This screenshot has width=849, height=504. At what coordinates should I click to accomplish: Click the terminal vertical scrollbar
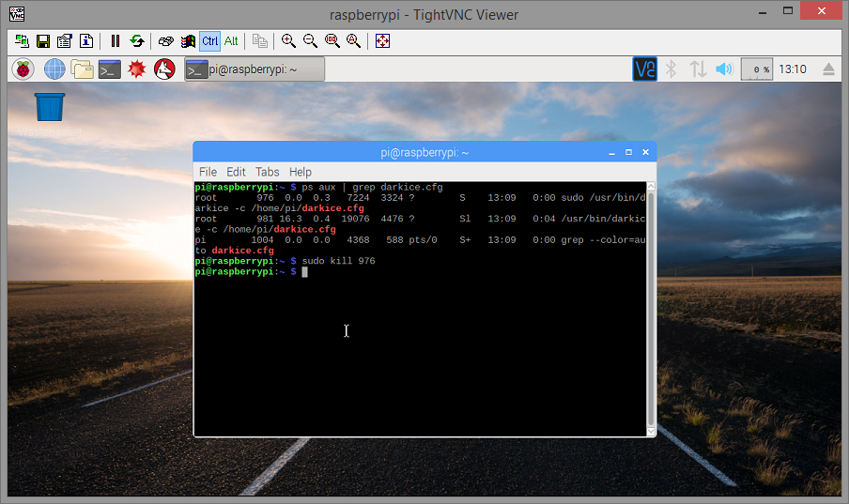(x=651, y=309)
